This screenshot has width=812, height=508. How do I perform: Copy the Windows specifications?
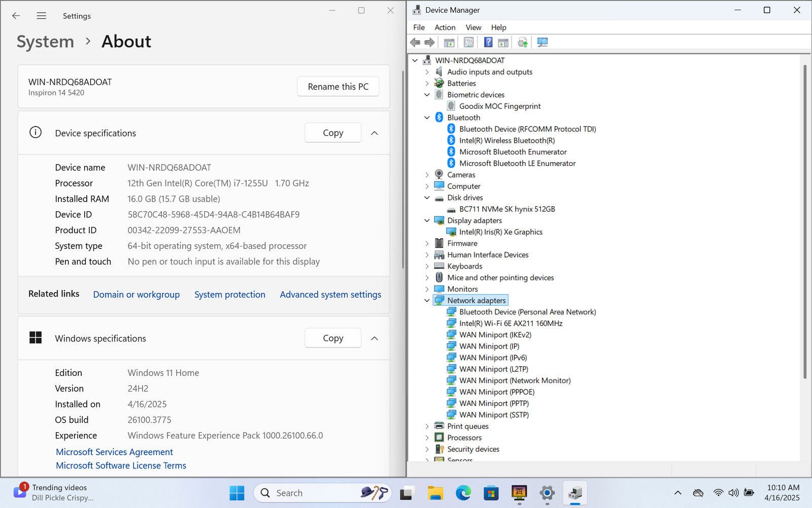tap(333, 338)
